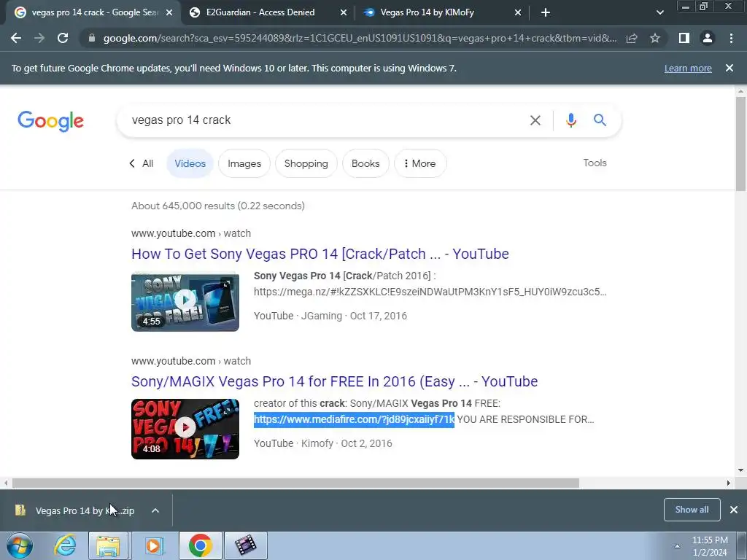Viewport: 747px width, 560px height.
Task: Switch to the Images search filter
Action: click(244, 163)
